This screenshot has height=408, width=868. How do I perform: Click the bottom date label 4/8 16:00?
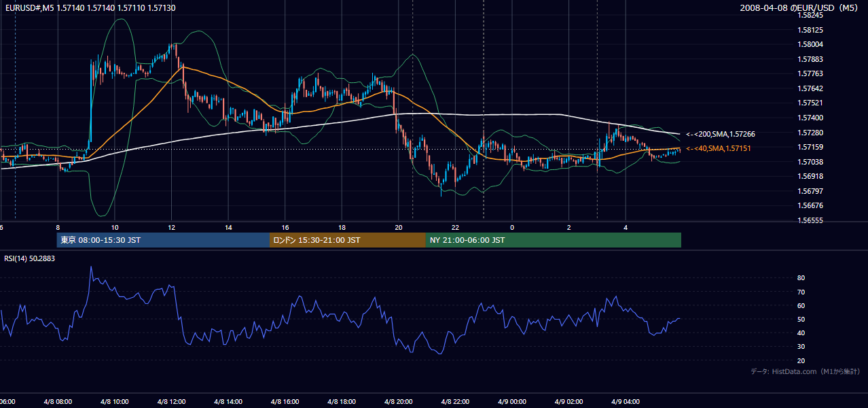[x=285, y=401]
